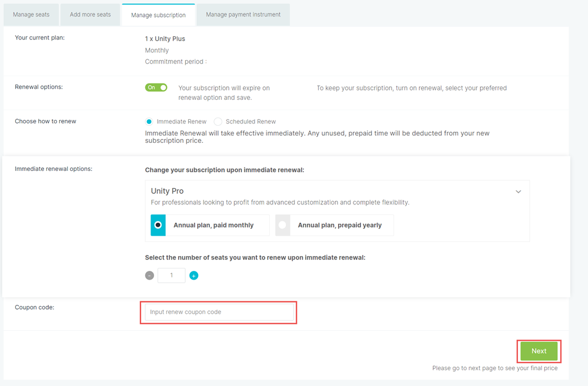Click the 'Monthly' billing text
Viewport: 588px width, 386px height.
157,50
